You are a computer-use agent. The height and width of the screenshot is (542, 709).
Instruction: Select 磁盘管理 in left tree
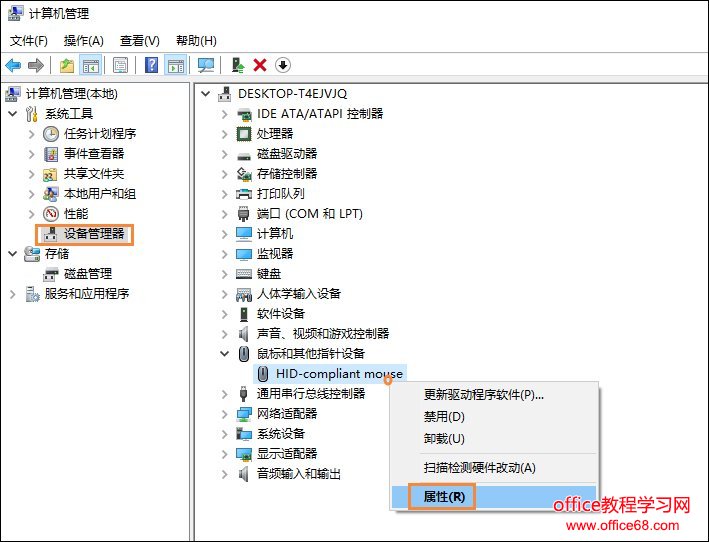pos(88,274)
